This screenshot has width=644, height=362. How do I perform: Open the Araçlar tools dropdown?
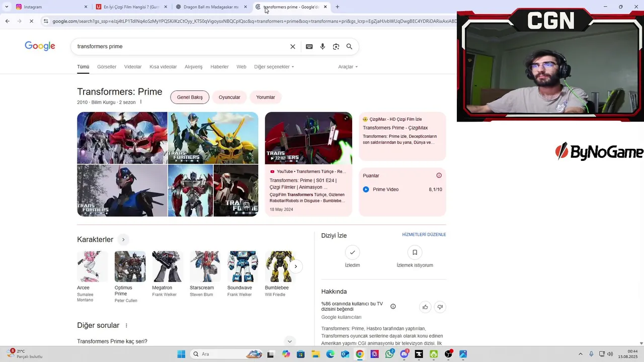[348, 67]
